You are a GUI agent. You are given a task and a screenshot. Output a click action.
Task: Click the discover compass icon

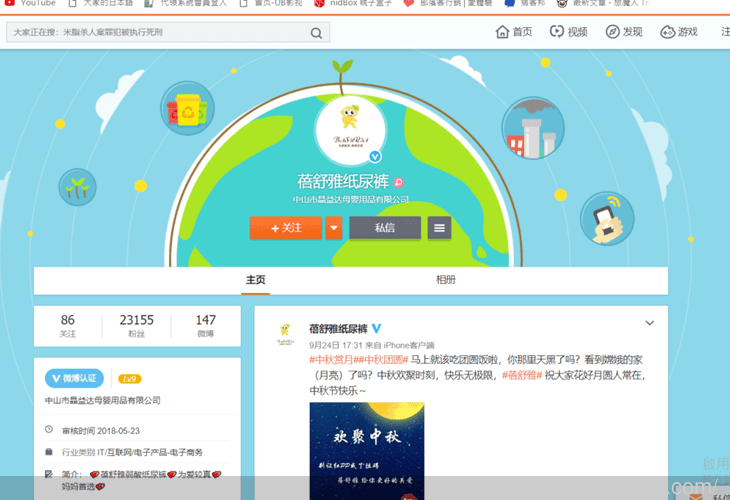point(612,32)
